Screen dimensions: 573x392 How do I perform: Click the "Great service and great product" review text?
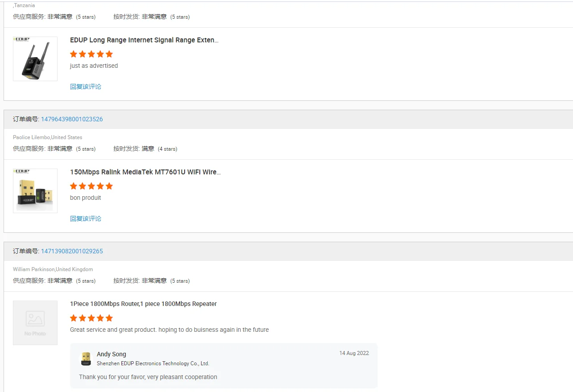[169, 330]
